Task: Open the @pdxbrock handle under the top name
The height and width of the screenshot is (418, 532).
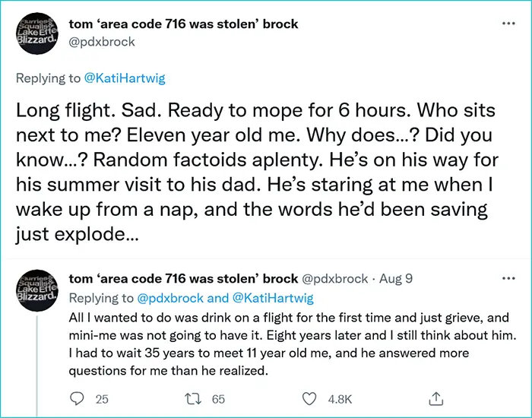Action: (x=102, y=43)
